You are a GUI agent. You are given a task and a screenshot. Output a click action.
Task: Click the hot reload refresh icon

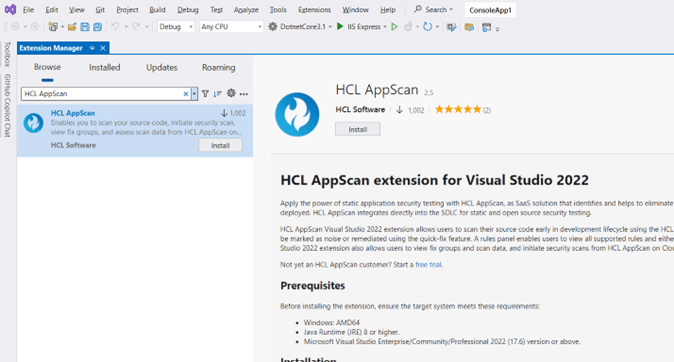point(427,27)
